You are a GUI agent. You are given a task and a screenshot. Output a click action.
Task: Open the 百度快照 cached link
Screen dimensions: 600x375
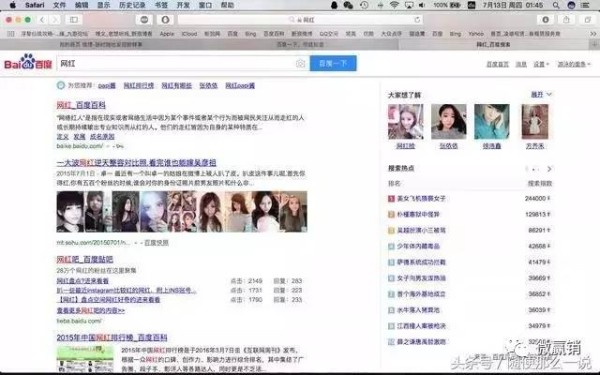tap(156, 243)
